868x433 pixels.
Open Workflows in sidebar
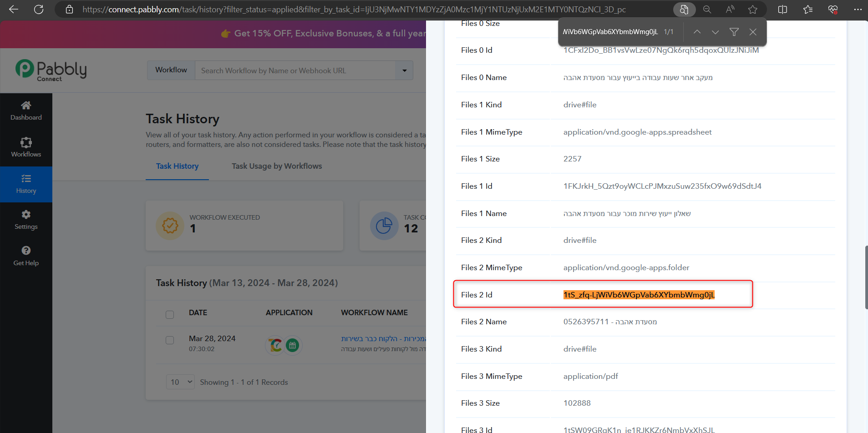point(26,148)
